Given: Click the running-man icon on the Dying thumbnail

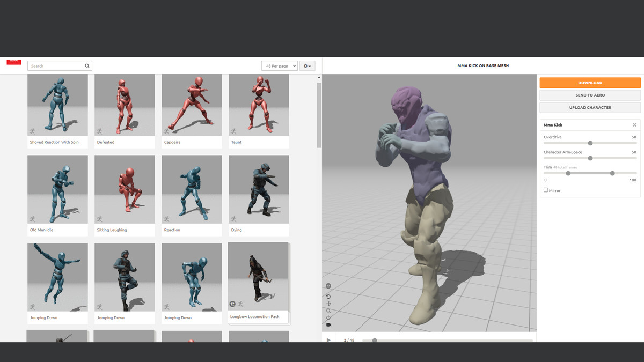Looking at the screenshot, I should (233, 219).
